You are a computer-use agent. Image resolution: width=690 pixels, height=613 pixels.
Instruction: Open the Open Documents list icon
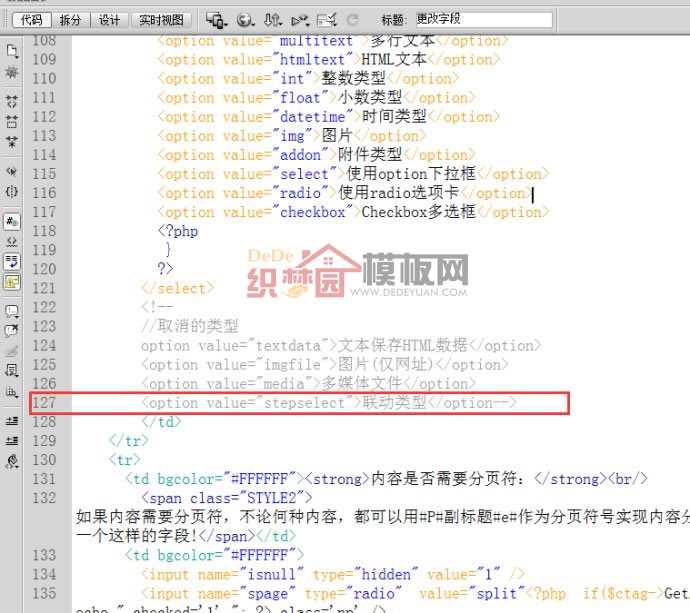(12, 50)
